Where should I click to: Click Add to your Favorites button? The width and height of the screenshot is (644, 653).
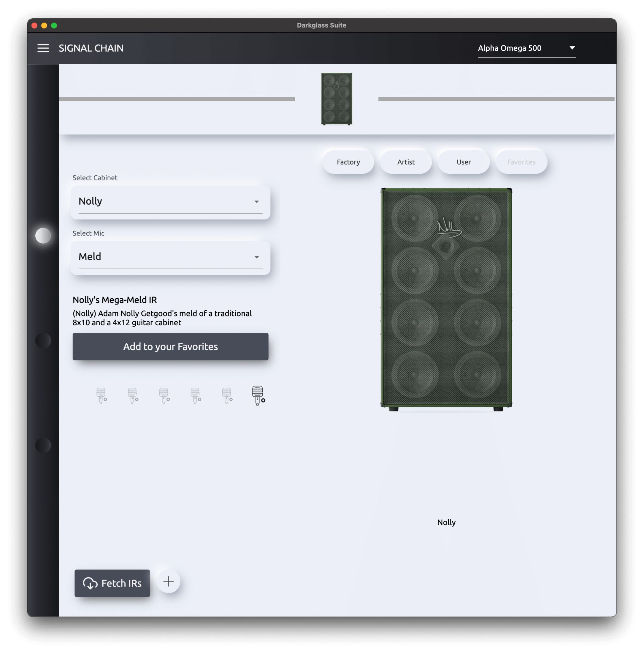coord(170,346)
